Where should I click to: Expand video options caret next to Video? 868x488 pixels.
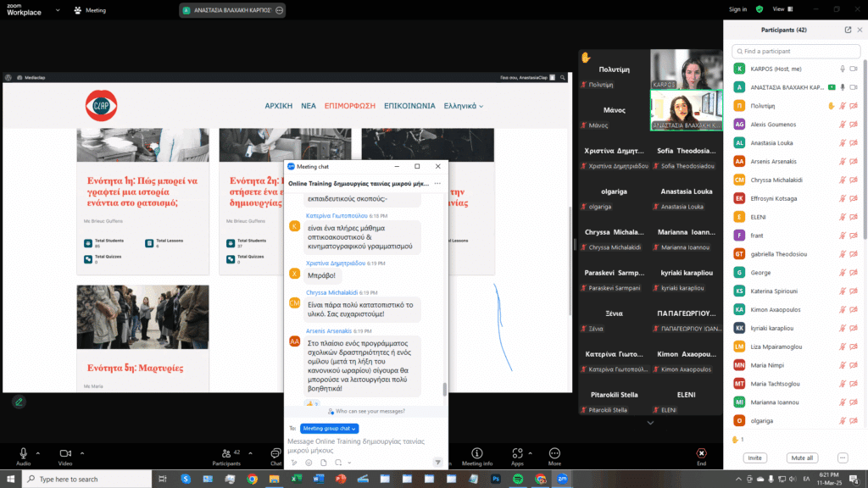click(x=82, y=453)
